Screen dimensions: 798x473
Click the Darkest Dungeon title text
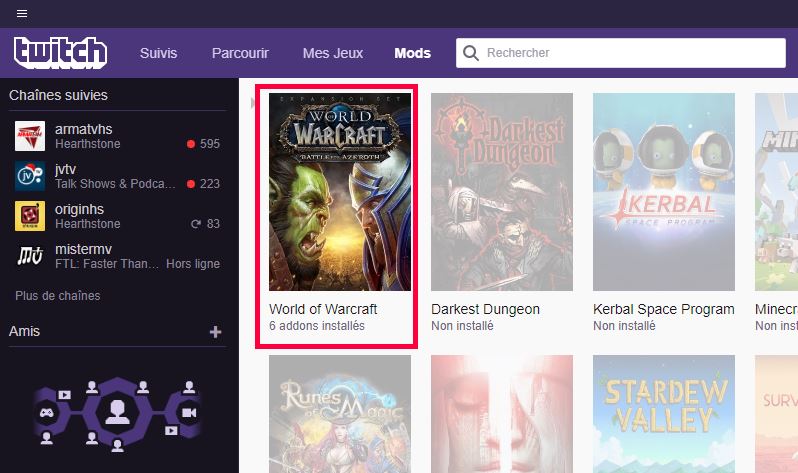[x=486, y=309]
